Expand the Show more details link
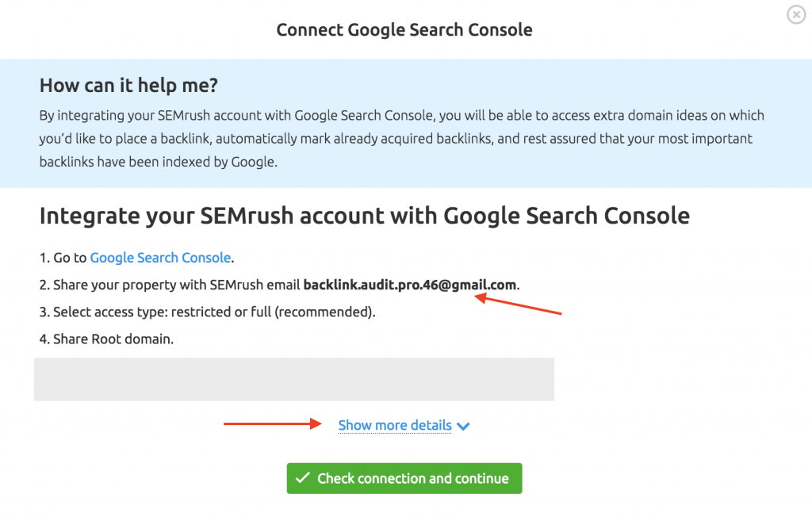The width and height of the screenshot is (812, 521). pyautogui.click(x=394, y=426)
